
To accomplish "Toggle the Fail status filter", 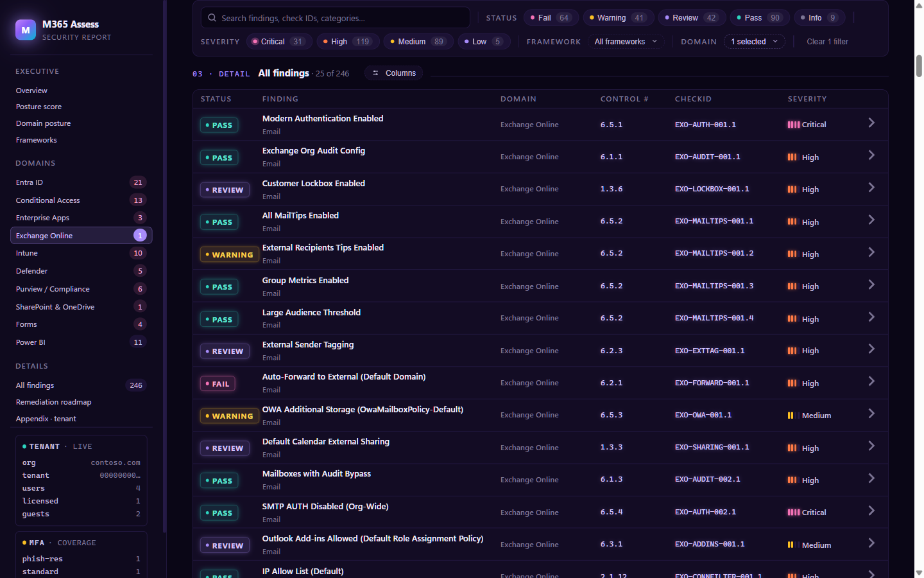I will pyautogui.click(x=551, y=18).
